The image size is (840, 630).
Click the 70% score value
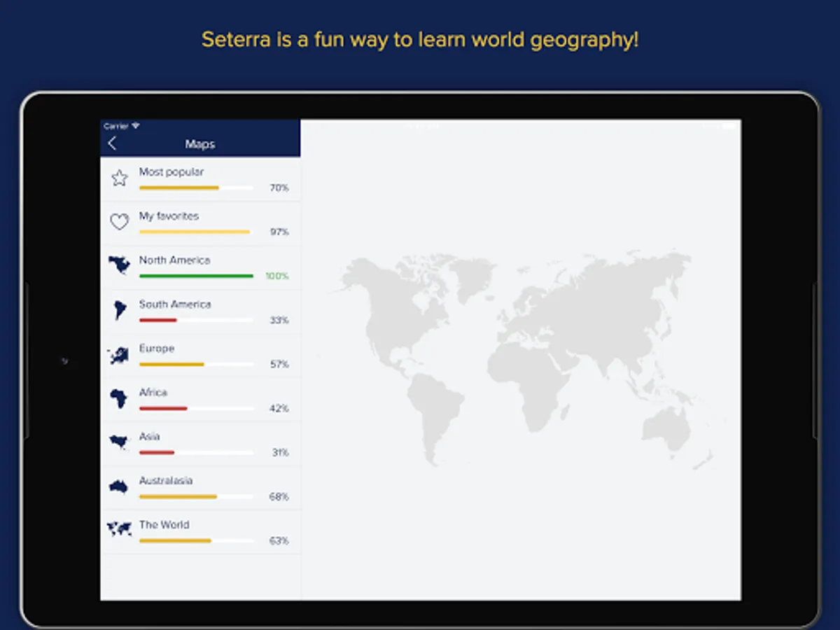(x=279, y=188)
